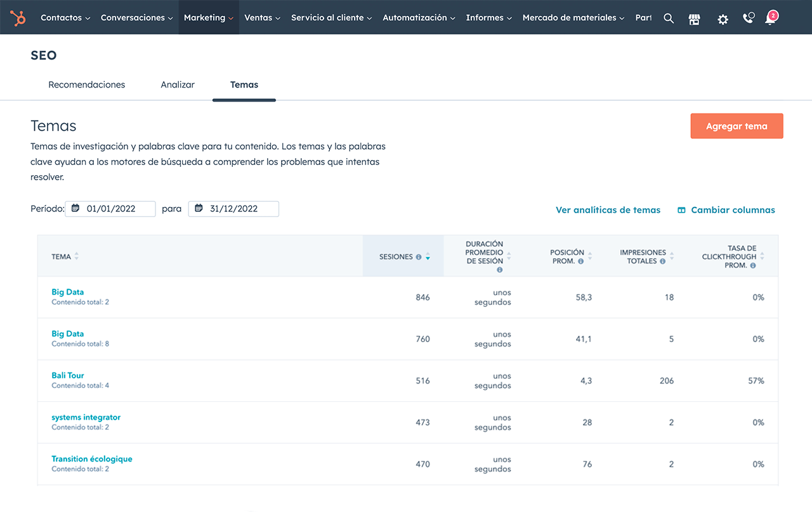The image size is (812, 516).
Task: Click the 206 impressions value
Action: click(x=666, y=381)
